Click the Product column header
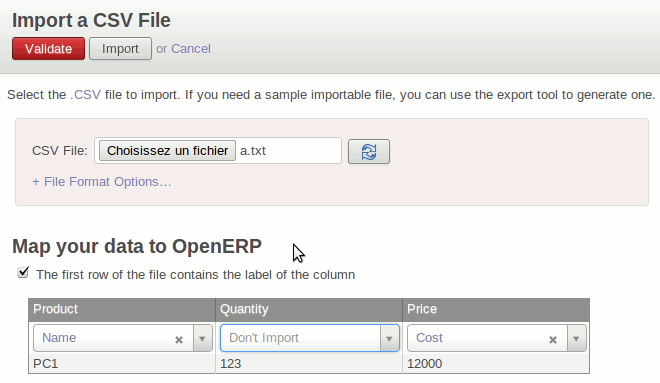 122,309
